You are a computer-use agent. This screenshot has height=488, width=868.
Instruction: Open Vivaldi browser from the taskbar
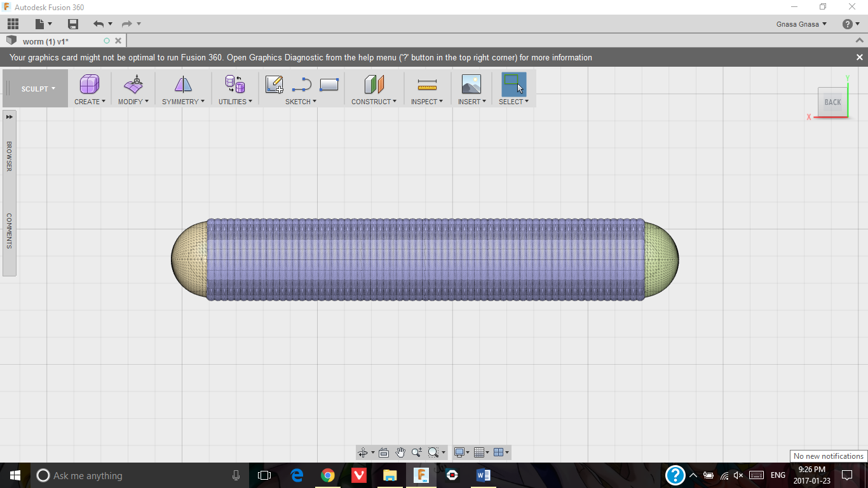pos(358,475)
